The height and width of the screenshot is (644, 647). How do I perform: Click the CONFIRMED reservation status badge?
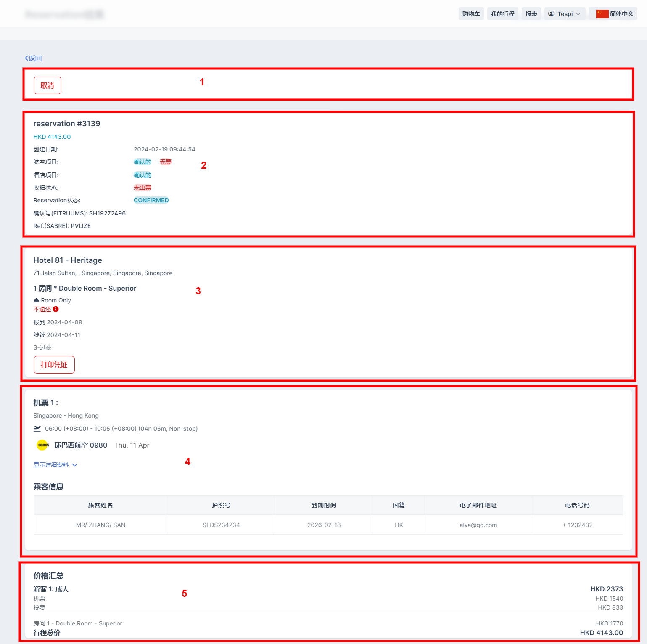coord(151,200)
